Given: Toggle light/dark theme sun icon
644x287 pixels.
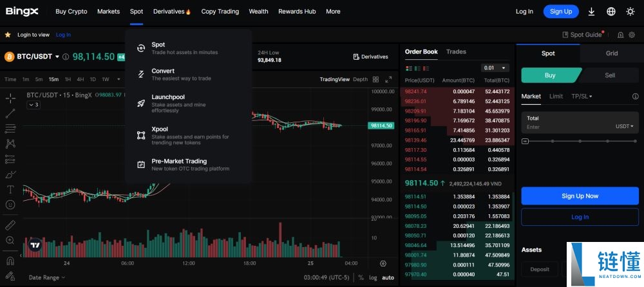Looking at the screenshot, I should tap(630, 12).
